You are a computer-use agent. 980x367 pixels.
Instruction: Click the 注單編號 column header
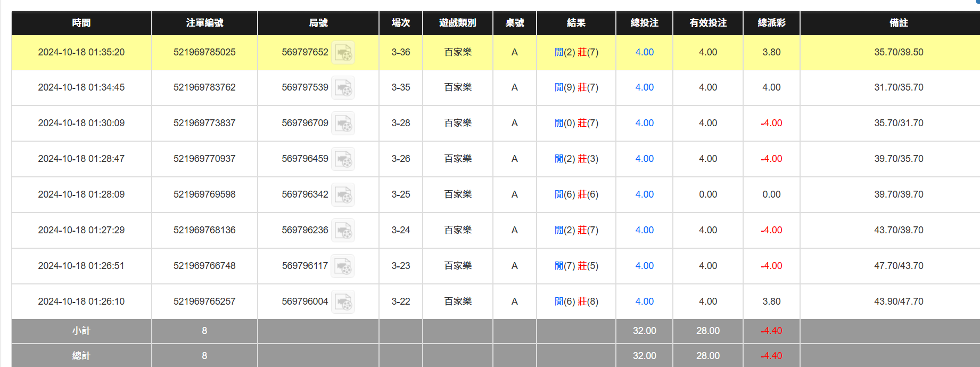tap(204, 23)
